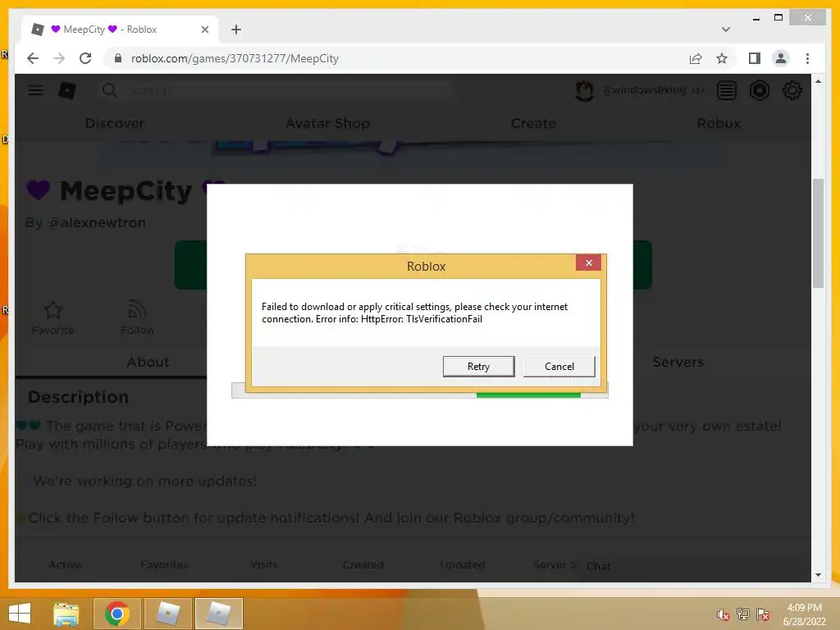Go back in Chrome browser

tap(33, 58)
